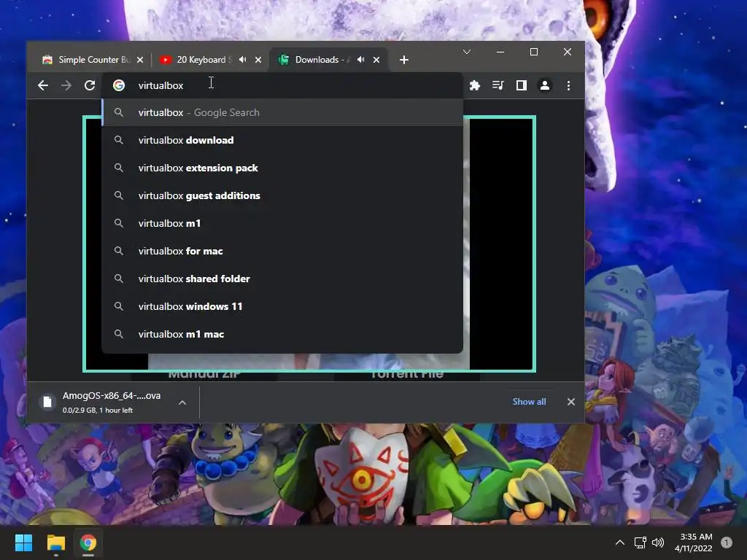747x560 pixels.
Task: Show hidden system tray icons
Action: [620, 542]
